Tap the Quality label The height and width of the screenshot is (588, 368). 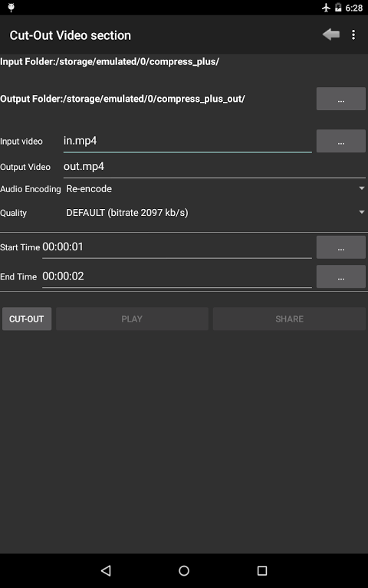point(14,213)
